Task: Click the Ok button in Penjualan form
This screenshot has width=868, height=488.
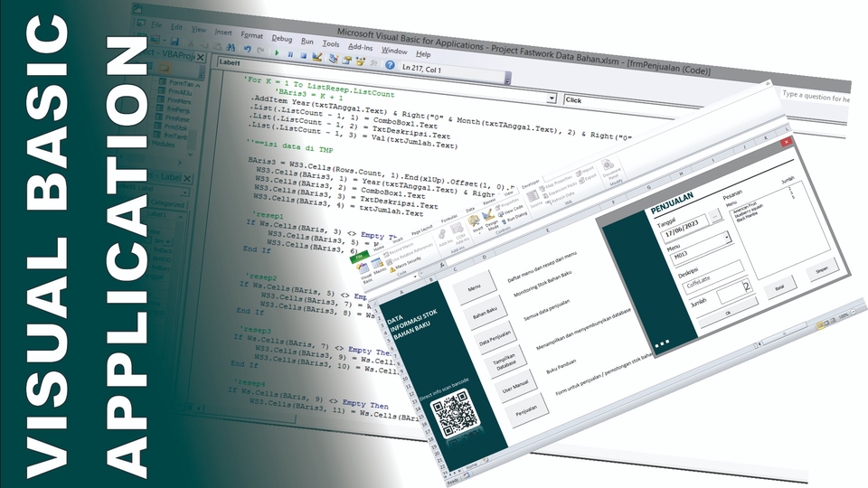Action: click(728, 314)
